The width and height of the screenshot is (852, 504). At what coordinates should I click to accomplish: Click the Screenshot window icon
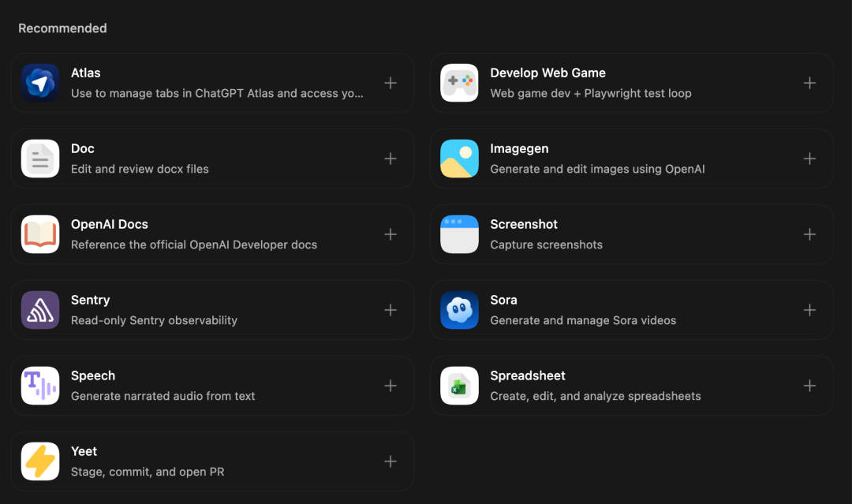(x=459, y=234)
